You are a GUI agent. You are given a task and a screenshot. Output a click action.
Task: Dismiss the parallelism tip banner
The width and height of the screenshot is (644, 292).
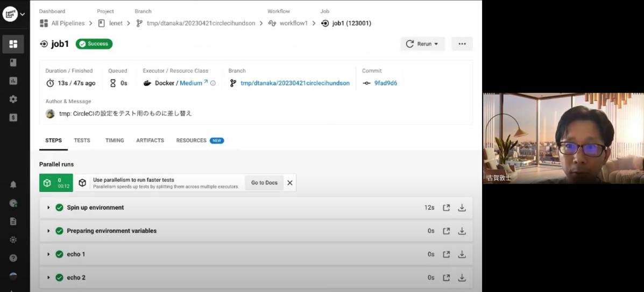point(290,183)
